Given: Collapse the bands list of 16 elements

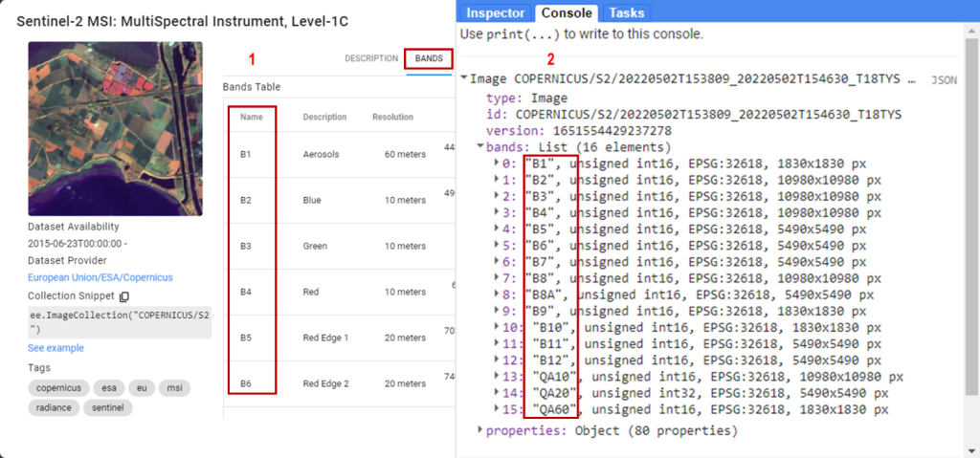Looking at the screenshot, I should (480, 147).
